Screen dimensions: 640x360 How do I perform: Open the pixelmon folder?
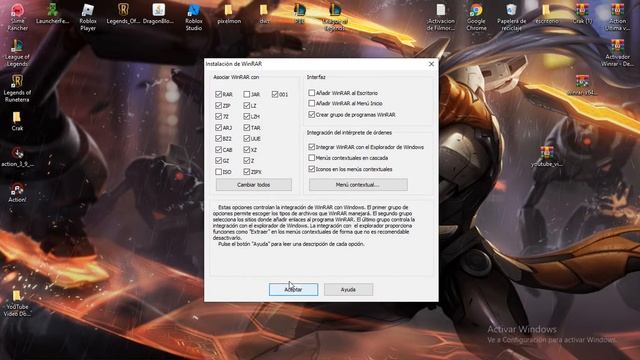click(x=229, y=14)
